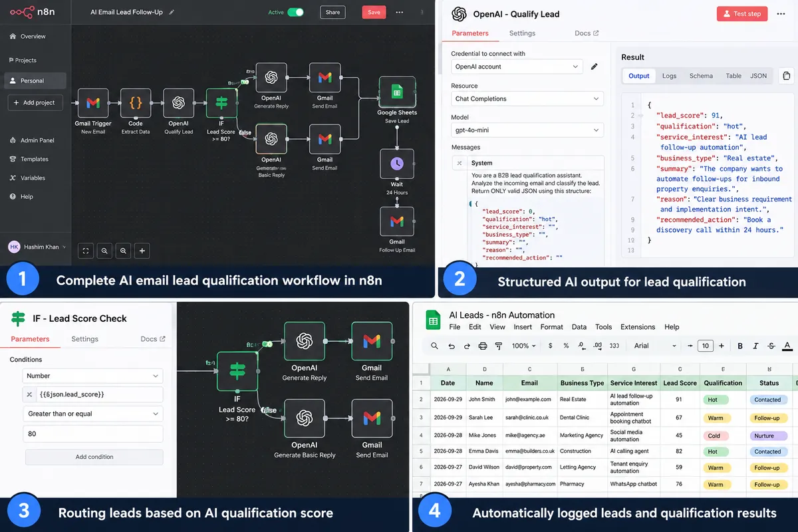Click the Google Sheets logo beside AI Leads title
The image size is (798, 532).
(433, 321)
